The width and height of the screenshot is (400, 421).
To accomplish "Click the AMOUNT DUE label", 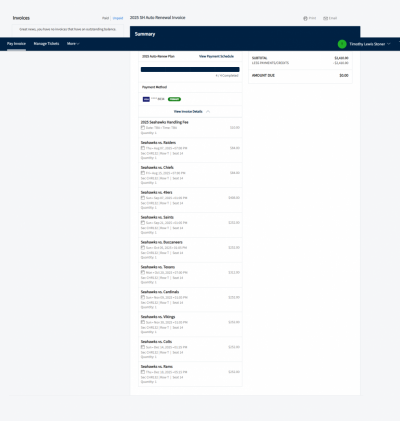I will [x=263, y=76].
